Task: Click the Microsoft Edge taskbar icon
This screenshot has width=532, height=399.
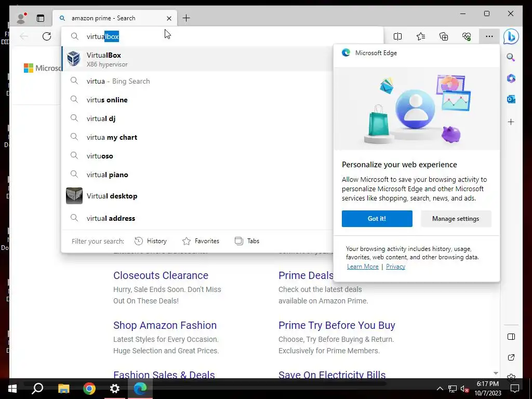Action: pyautogui.click(x=140, y=389)
